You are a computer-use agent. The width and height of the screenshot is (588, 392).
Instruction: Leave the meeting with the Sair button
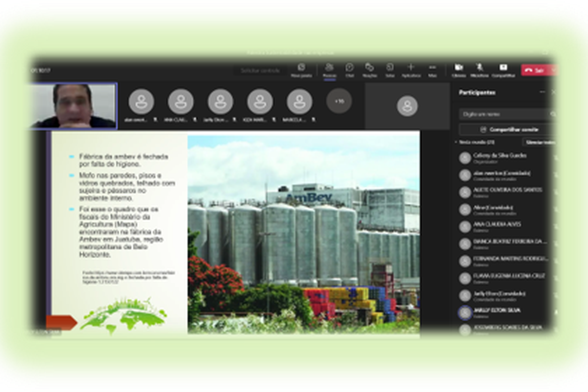[534, 70]
